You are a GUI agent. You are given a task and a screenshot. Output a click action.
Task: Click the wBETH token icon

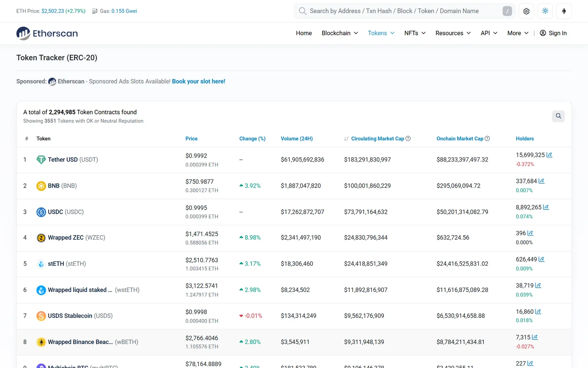pos(41,342)
